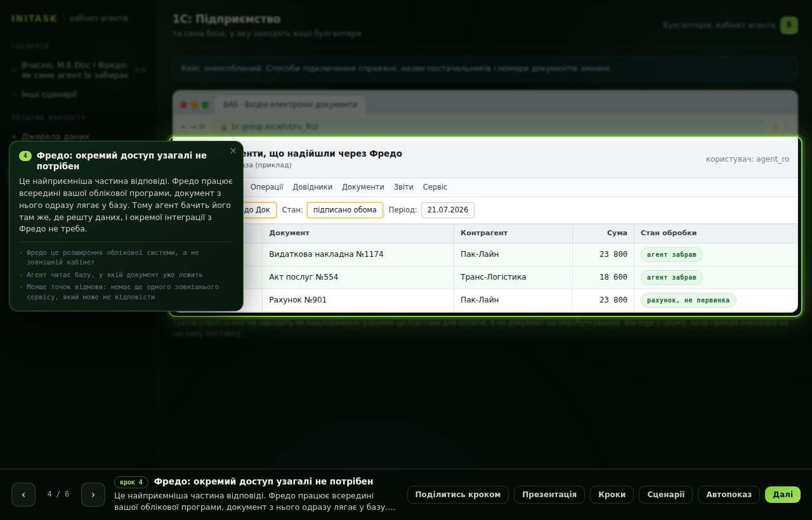The image size is (812, 520).
Task: Start the Автопоказ mode
Action: click(x=729, y=495)
